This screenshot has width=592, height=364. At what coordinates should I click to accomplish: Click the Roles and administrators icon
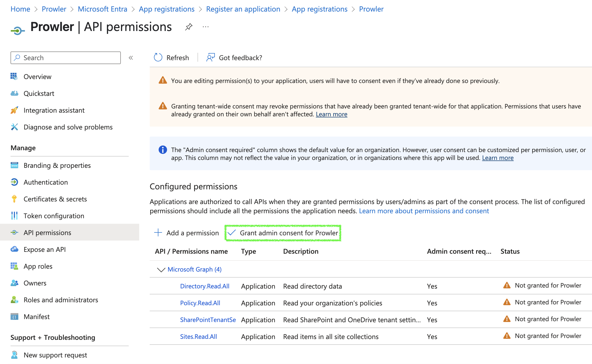tap(14, 300)
